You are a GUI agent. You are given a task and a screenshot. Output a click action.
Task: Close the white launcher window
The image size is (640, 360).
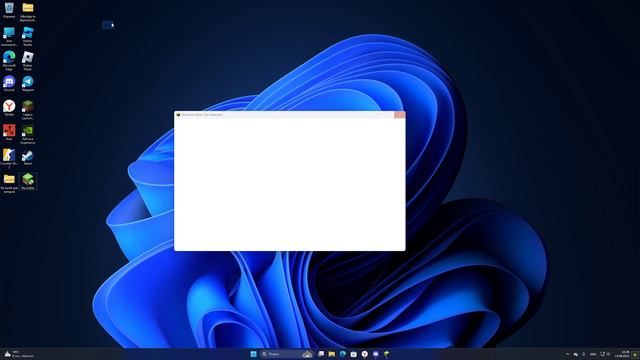399,115
